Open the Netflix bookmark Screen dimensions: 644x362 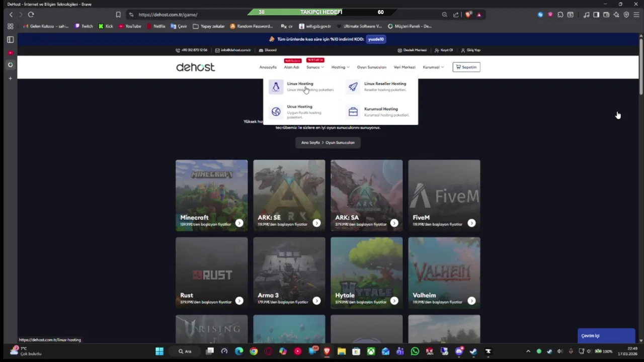pos(156,26)
